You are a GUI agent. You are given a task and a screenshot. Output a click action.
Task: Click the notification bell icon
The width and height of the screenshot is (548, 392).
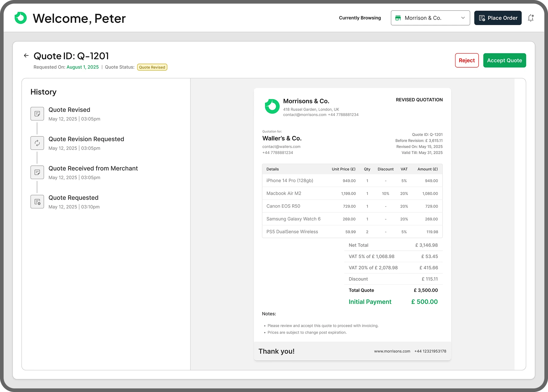coord(531,18)
